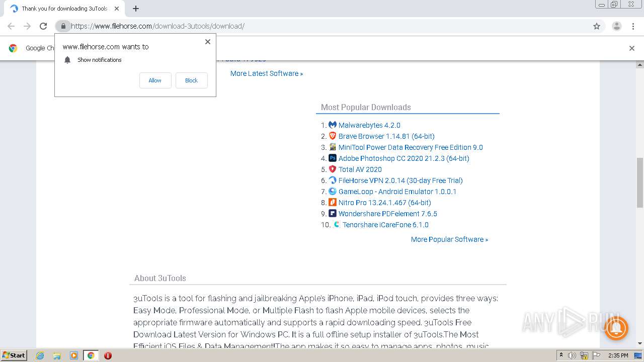Viewport: 644px width, 362px height.
Task: Click the About 3uTools heading
Action: click(160, 278)
